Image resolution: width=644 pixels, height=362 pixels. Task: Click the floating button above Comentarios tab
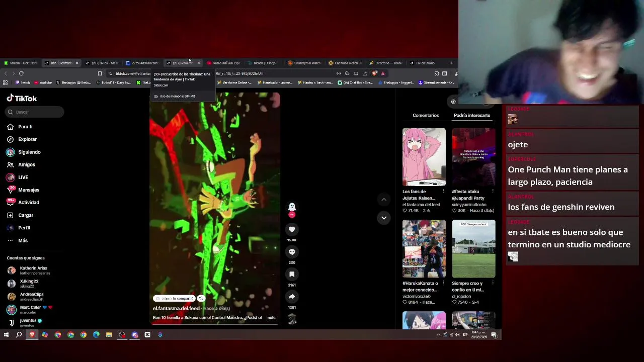tap(453, 102)
